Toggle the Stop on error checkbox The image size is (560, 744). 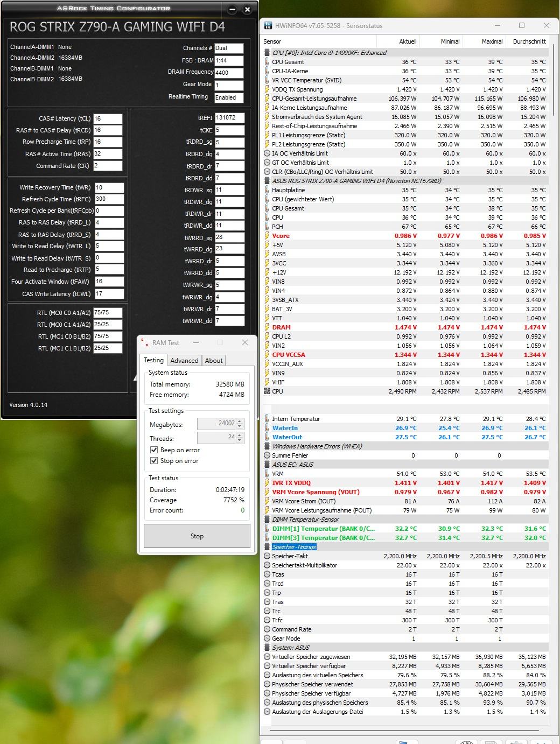coord(154,461)
